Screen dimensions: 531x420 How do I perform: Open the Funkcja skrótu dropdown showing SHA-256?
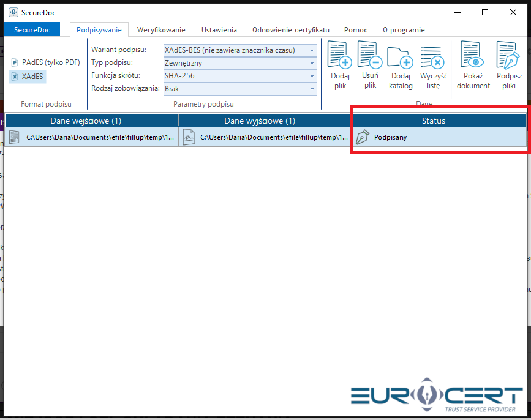click(x=240, y=76)
